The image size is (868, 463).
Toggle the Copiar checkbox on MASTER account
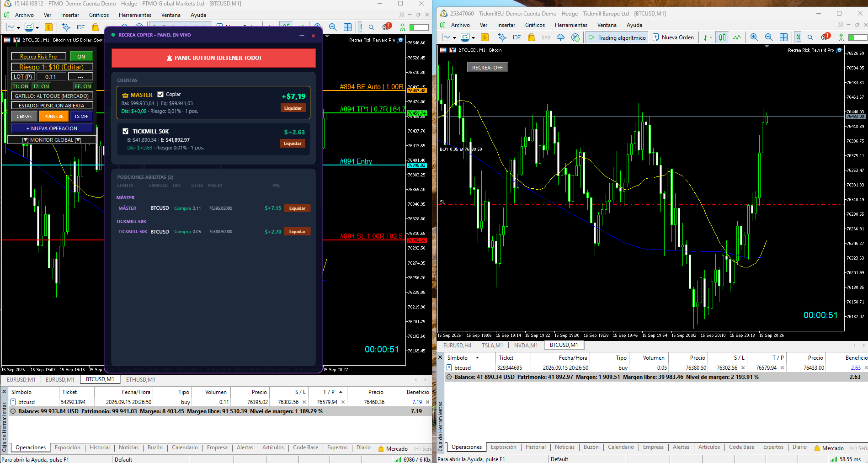point(160,95)
